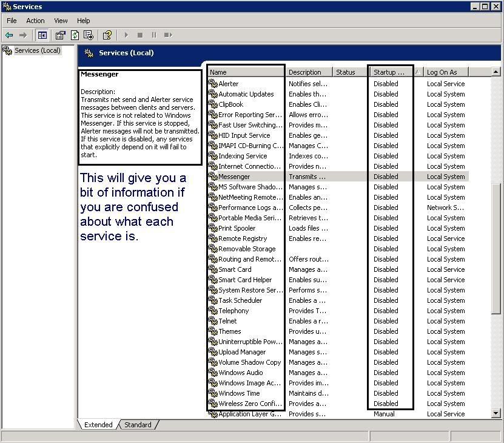The height and width of the screenshot is (443, 504).
Task: Click the Forward arrow toolbar icon
Action: coord(23,35)
